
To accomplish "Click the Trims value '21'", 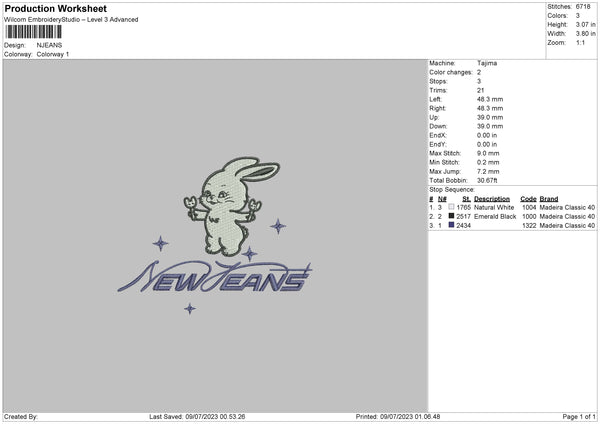I will (x=481, y=90).
